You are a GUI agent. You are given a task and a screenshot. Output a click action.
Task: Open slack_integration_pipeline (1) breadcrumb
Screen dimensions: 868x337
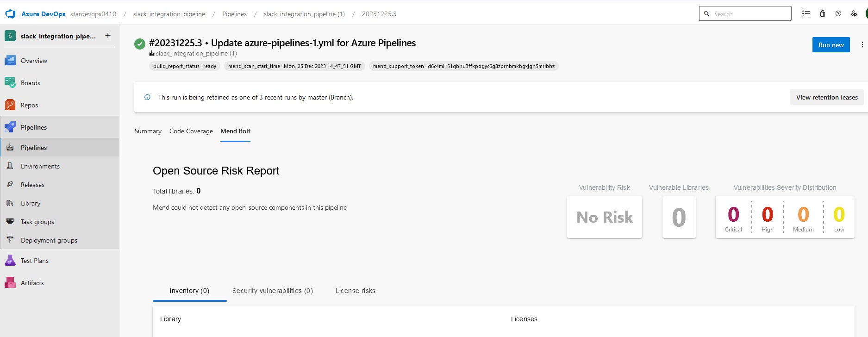coord(304,14)
